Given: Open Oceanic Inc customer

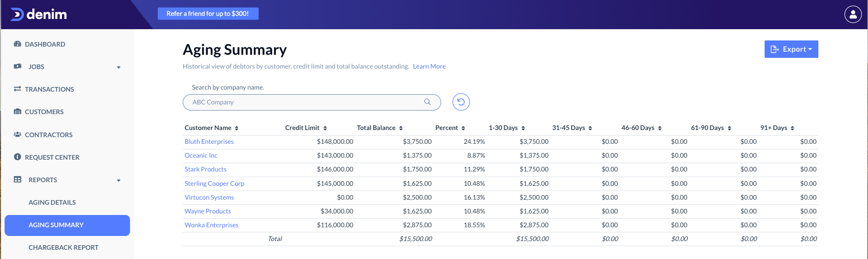Looking at the screenshot, I should [201, 156].
